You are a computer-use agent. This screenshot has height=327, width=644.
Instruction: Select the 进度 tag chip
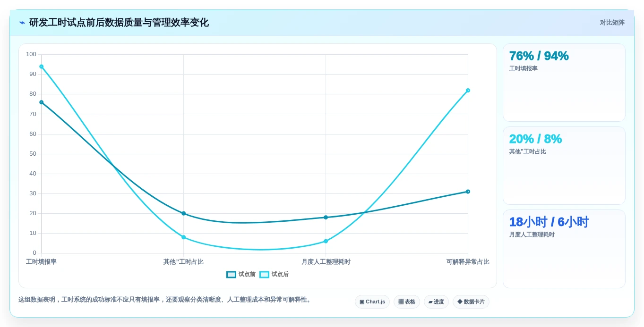point(436,302)
